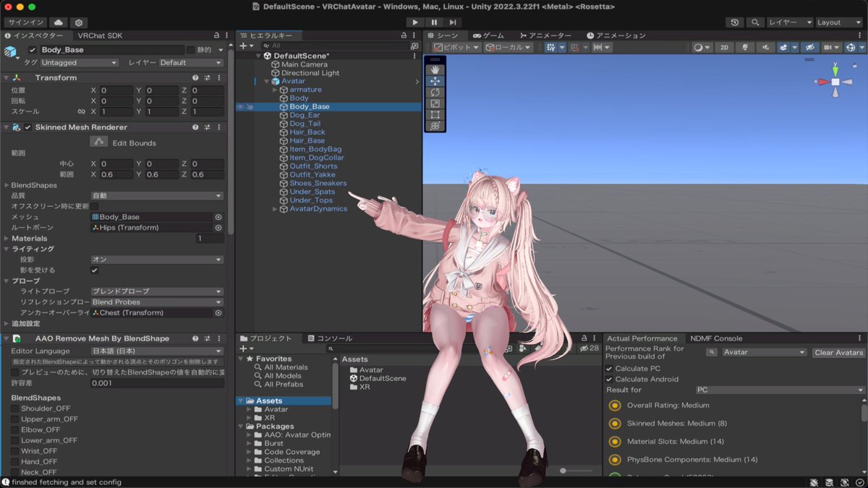Switch to the VRChat SDK tab
Image resolution: width=868 pixels, height=488 pixels.
(x=100, y=35)
